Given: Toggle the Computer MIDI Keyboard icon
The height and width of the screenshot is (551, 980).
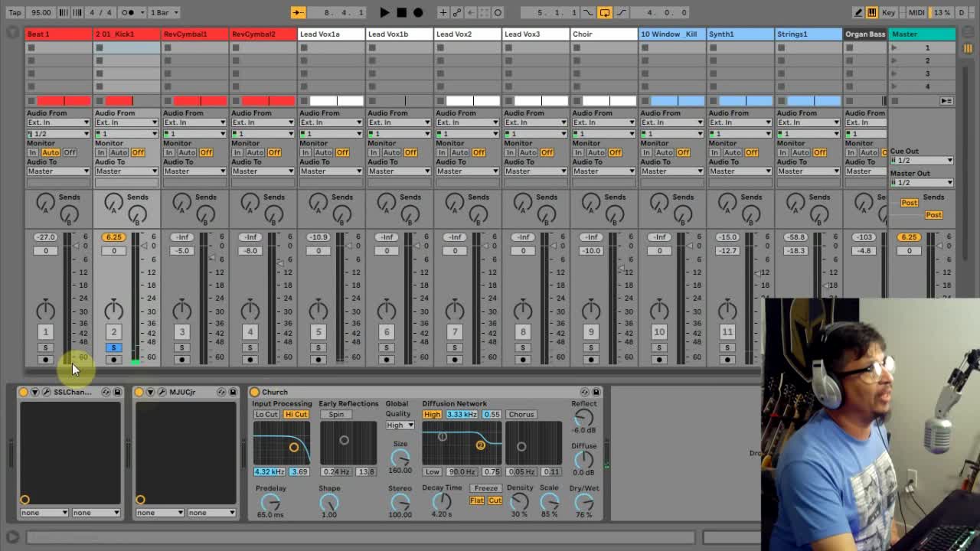Looking at the screenshot, I should (x=871, y=12).
